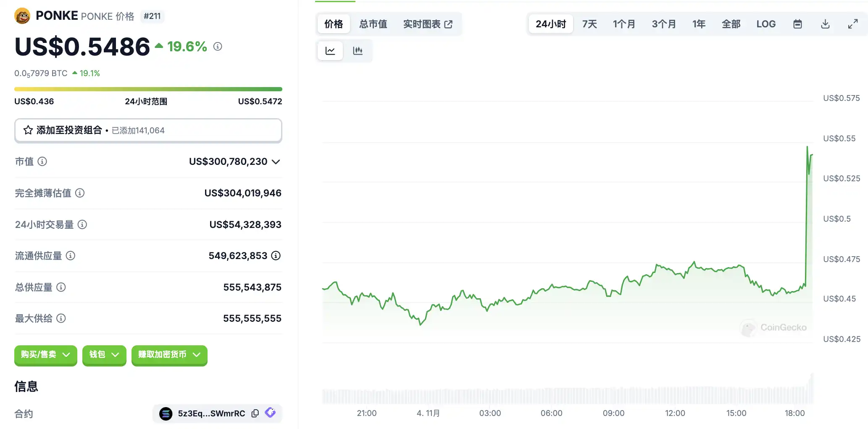This screenshot has width=868, height=429.
Task: Switch to the 总市值 tab
Action: [x=373, y=24]
